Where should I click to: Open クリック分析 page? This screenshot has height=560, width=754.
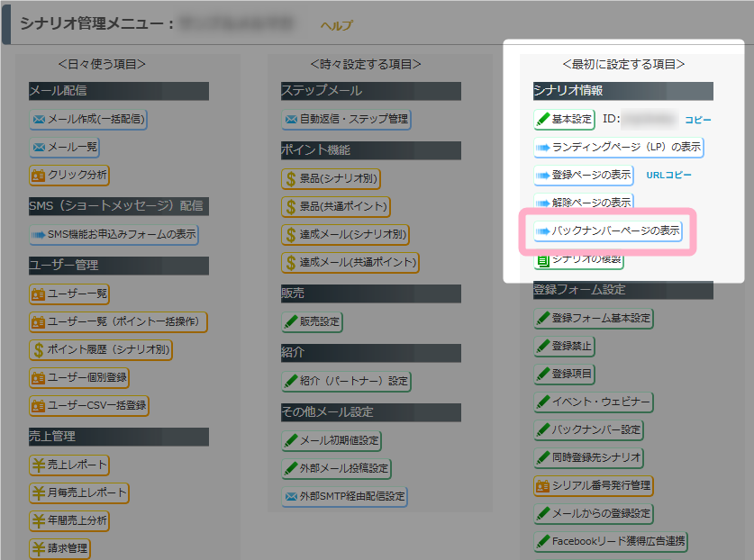tap(69, 175)
